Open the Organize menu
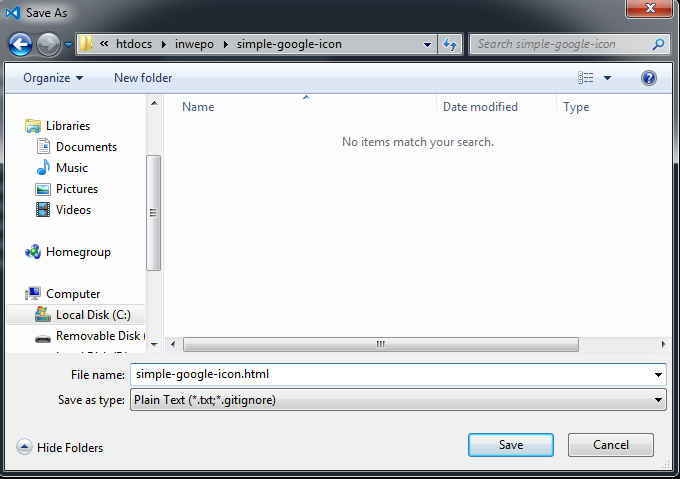The width and height of the screenshot is (680, 479). pos(53,78)
